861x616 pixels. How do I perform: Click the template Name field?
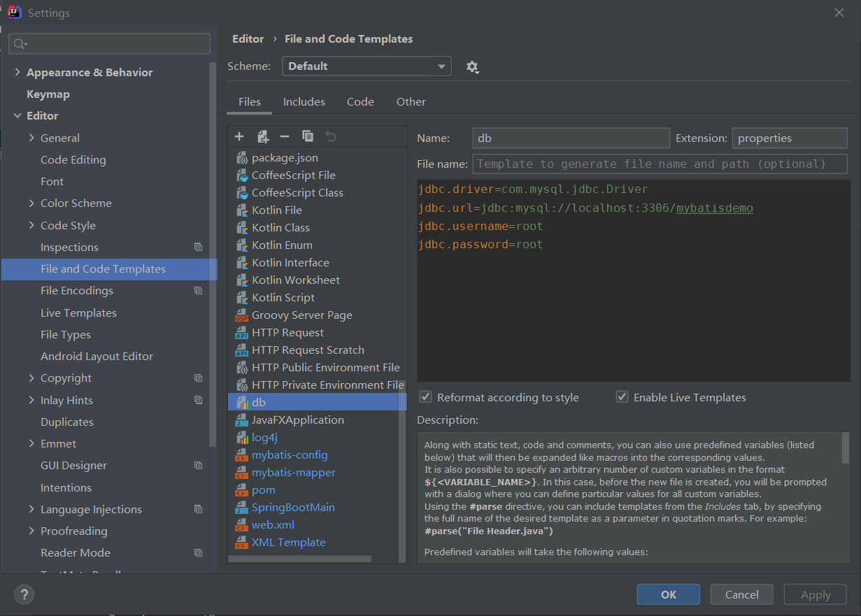click(x=571, y=138)
